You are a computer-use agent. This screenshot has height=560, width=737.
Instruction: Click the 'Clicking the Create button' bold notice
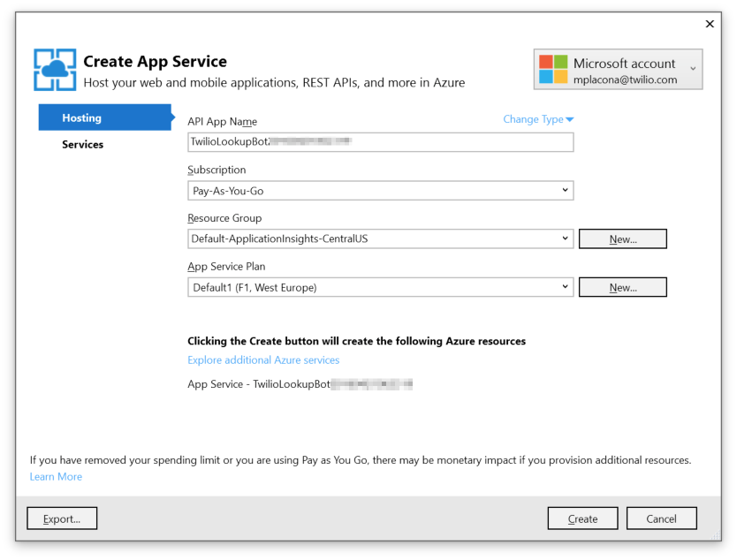click(357, 341)
